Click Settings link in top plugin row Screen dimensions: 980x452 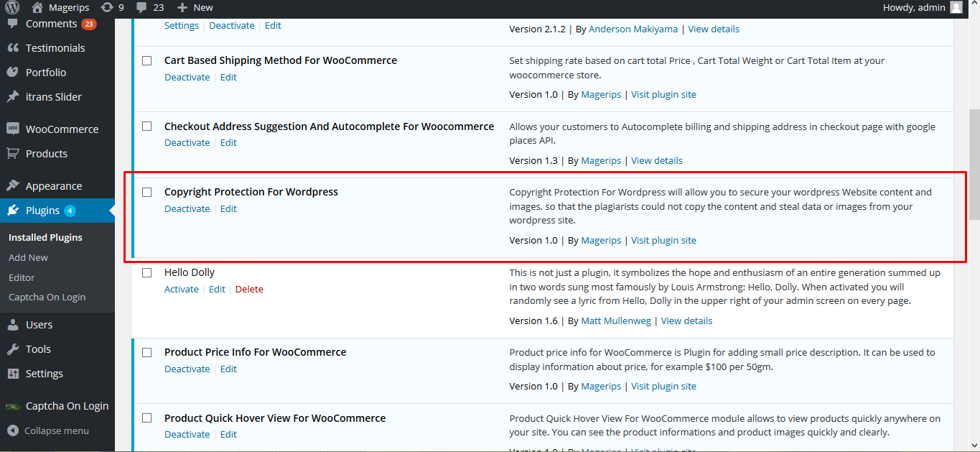coord(182,25)
